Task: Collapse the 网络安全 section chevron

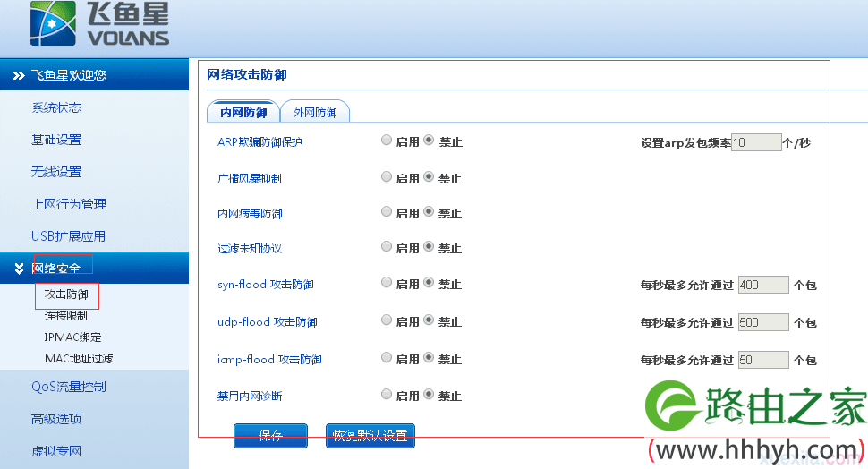Action: [x=19, y=269]
